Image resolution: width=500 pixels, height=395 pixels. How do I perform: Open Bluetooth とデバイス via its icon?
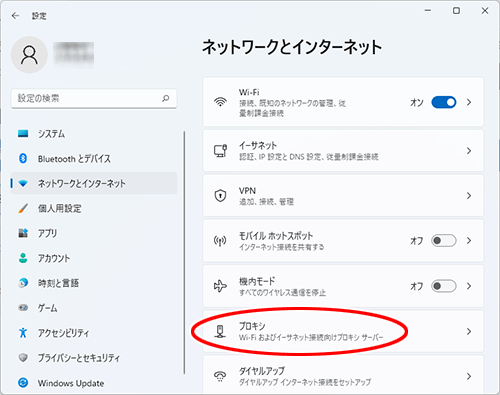point(23,158)
